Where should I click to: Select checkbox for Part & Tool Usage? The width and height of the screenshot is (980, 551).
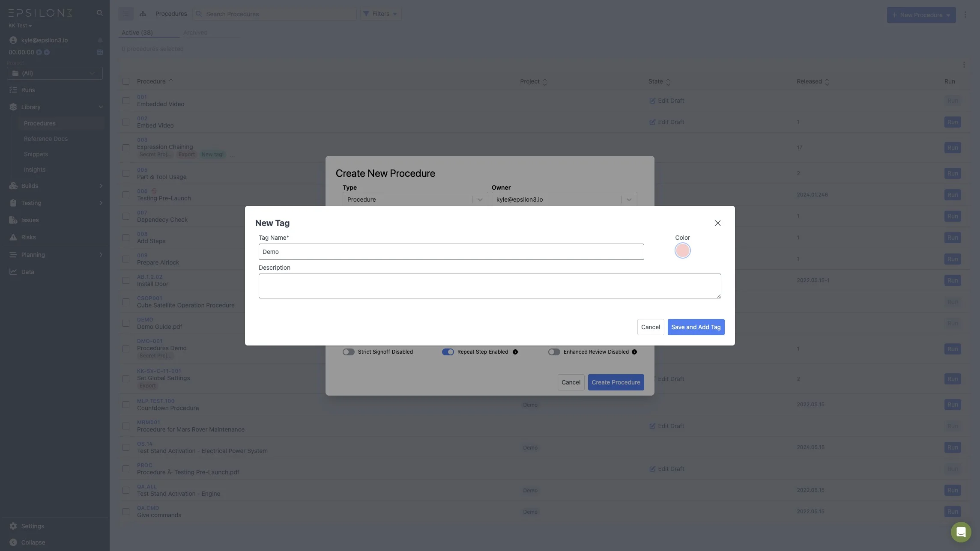tap(126, 173)
